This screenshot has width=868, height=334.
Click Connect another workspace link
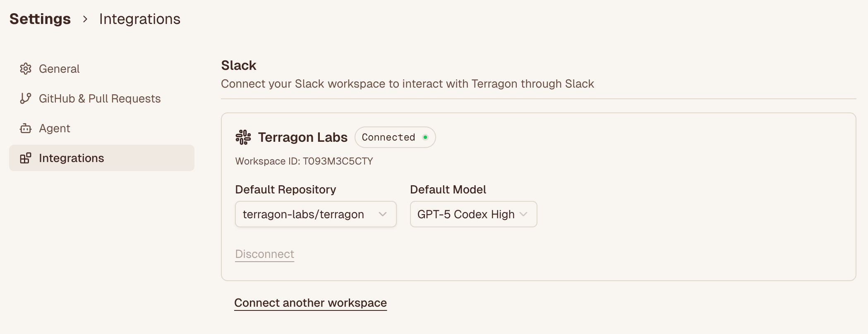click(310, 303)
